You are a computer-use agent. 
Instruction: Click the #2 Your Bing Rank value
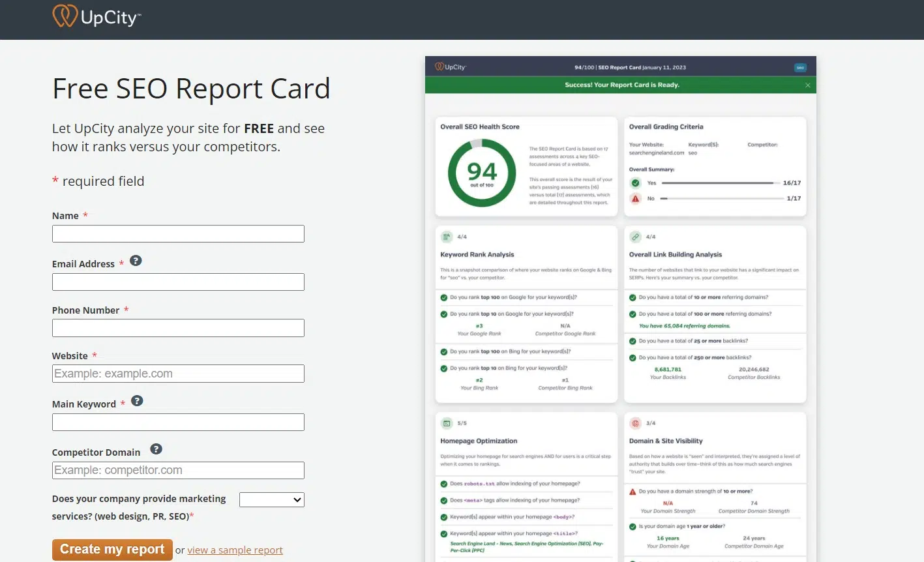479,380
